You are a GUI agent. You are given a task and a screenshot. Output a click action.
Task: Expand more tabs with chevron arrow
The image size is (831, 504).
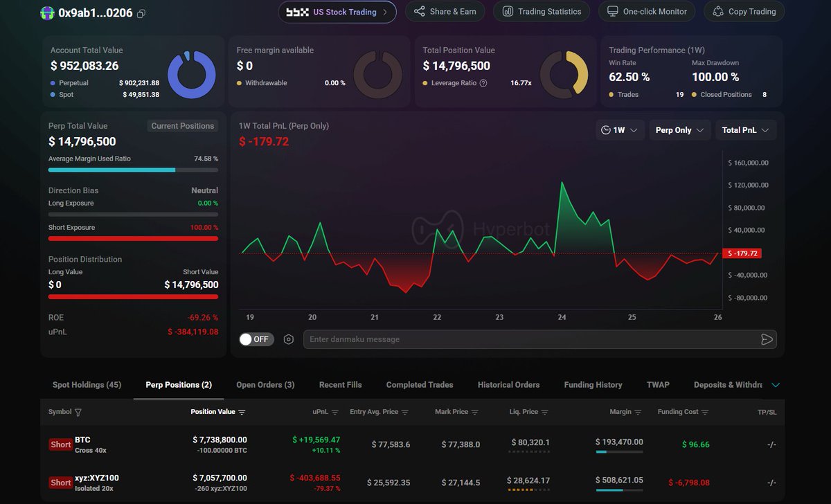pyautogui.click(x=775, y=385)
